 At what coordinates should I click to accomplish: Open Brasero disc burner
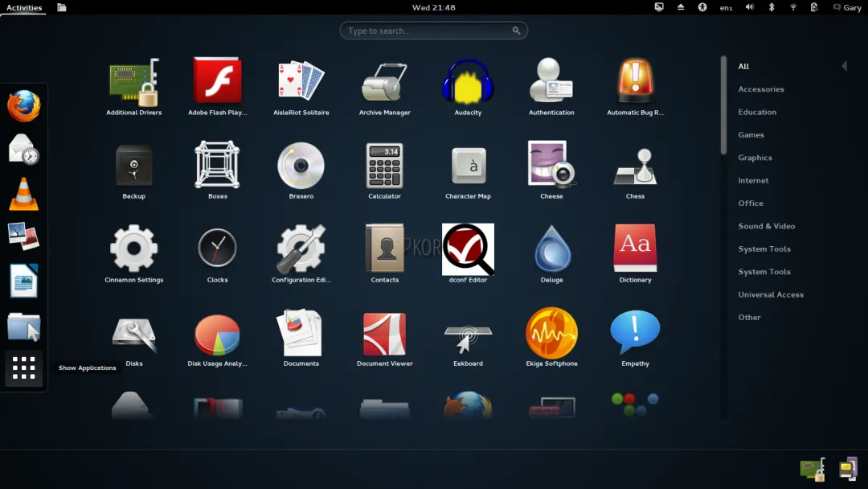coord(301,165)
